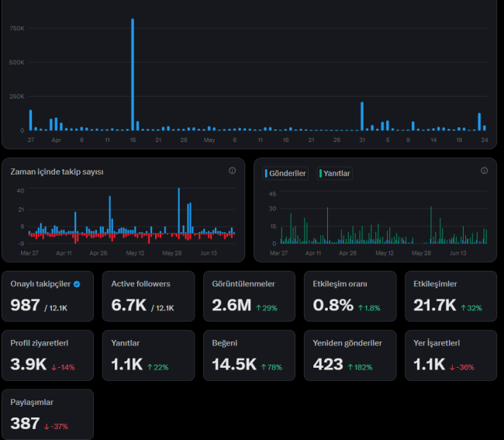Select the Yer İşaretleri metric card
Image resolution: width=504 pixels, height=440 pixels.
click(451, 355)
